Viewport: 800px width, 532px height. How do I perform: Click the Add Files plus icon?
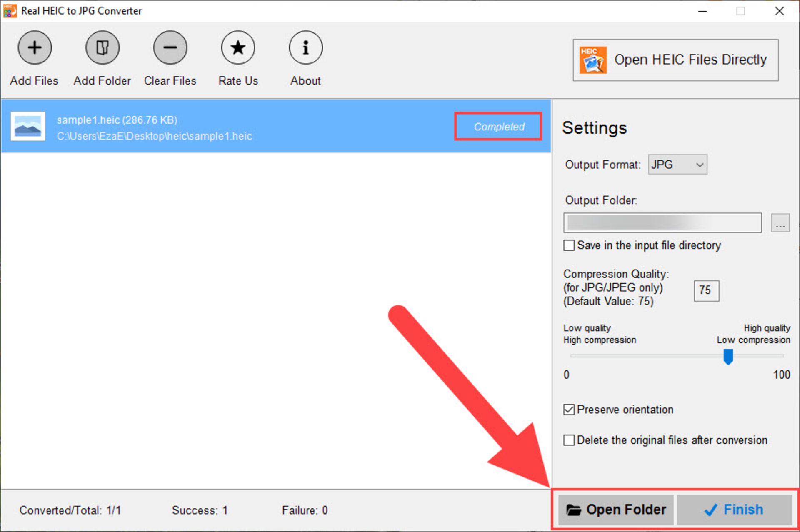tap(35, 48)
